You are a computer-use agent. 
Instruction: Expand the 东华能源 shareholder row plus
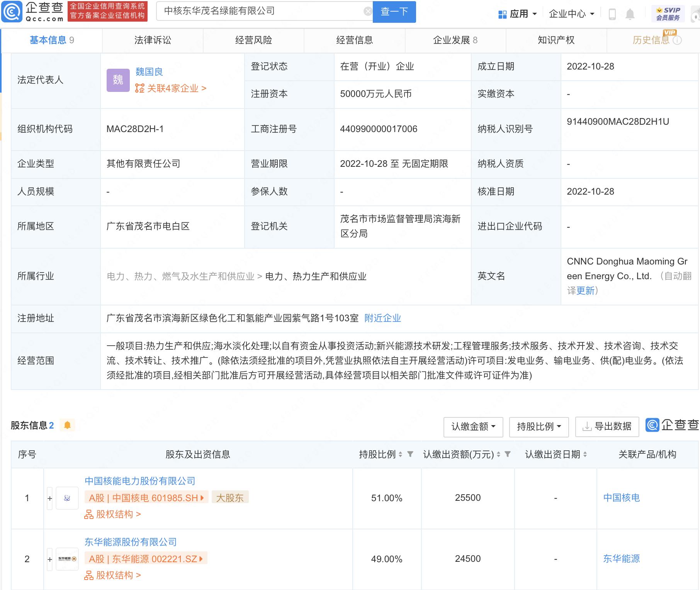[x=50, y=559]
